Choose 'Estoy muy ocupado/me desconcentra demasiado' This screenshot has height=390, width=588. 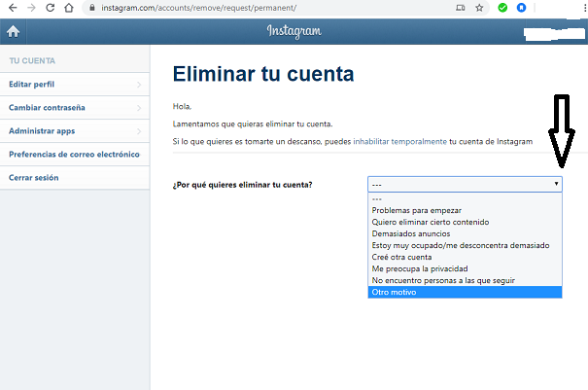coord(465,245)
